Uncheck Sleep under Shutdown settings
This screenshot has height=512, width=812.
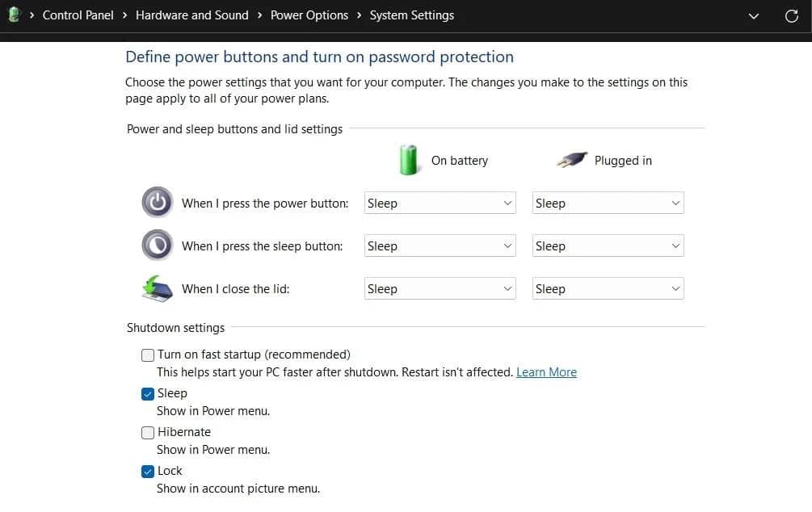tap(148, 393)
